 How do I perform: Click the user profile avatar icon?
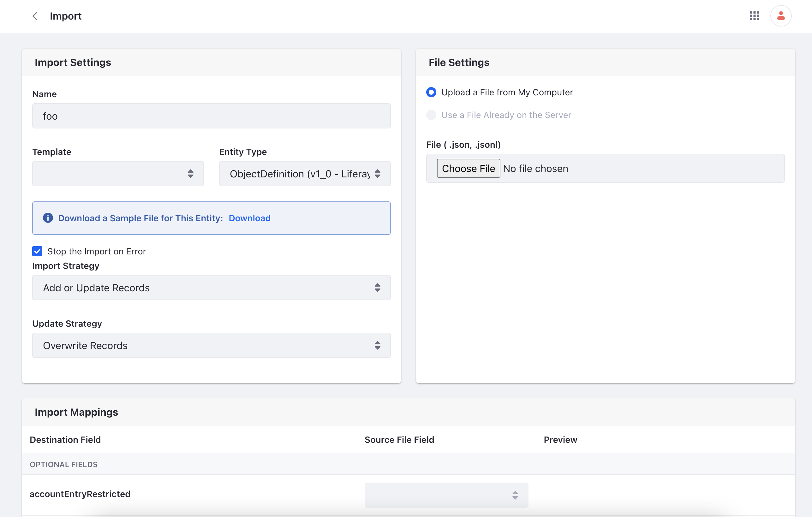click(x=781, y=16)
